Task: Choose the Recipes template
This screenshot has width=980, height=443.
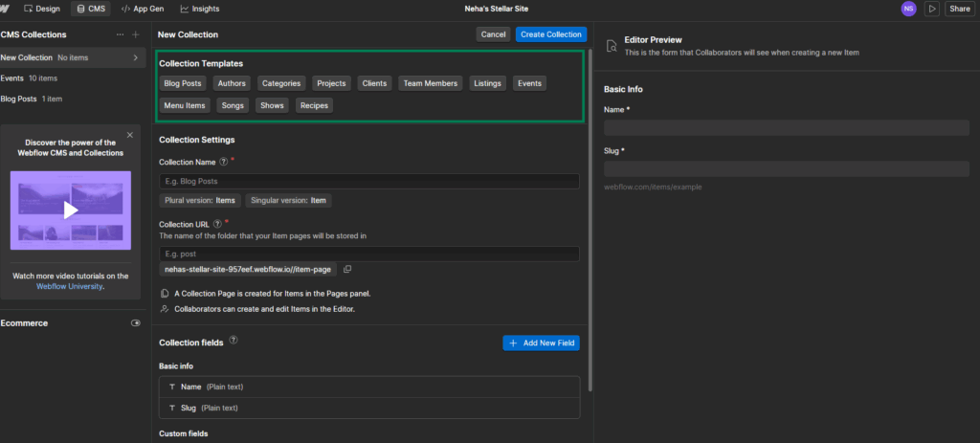Action: click(314, 105)
